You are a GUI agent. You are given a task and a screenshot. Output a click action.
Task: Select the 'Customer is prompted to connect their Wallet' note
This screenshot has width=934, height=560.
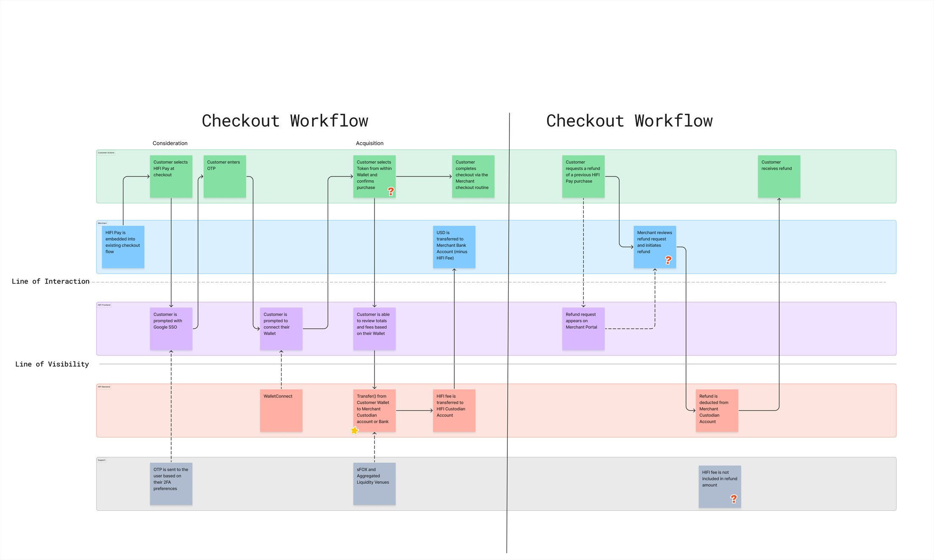(x=281, y=329)
